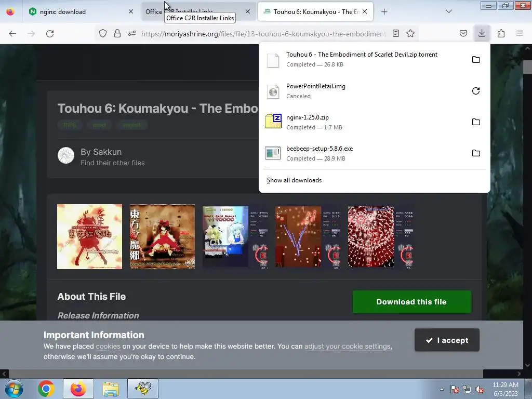Open the nginx-1.25.0.zip download entry
532x399 pixels.
[x=364, y=122]
